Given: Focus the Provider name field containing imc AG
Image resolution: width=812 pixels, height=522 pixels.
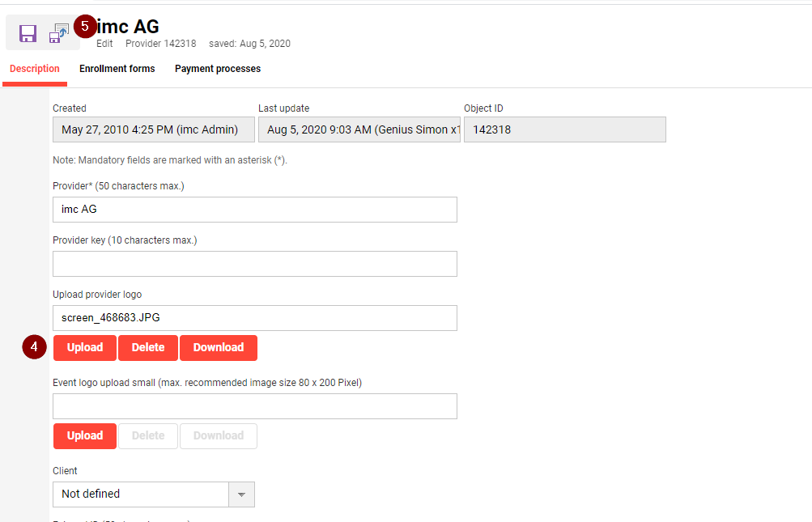Looking at the screenshot, I should (255, 210).
